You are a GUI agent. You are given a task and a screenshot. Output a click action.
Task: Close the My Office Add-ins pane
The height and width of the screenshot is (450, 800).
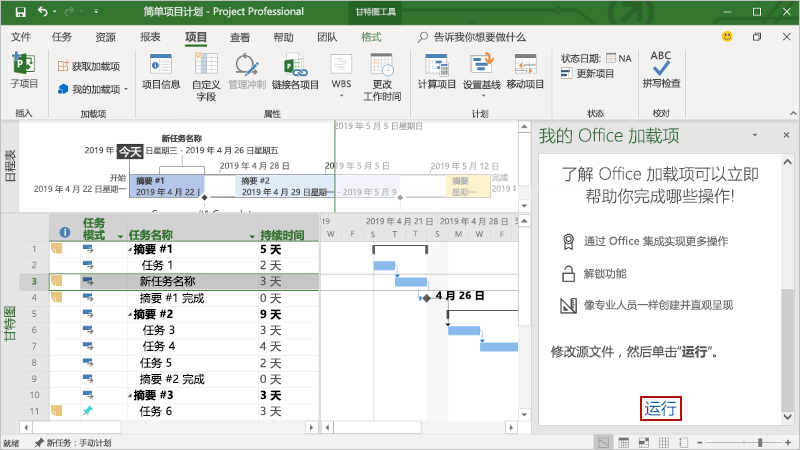(786, 135)
